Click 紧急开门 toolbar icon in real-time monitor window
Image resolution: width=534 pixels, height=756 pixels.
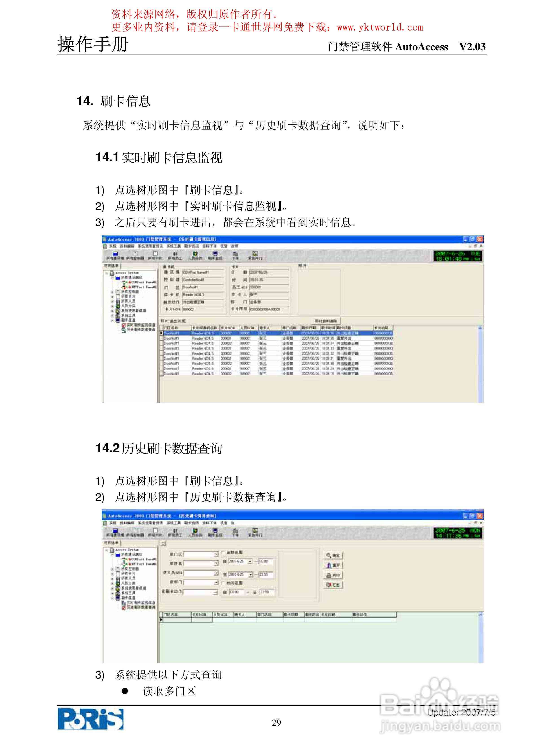tap(255, 256)
